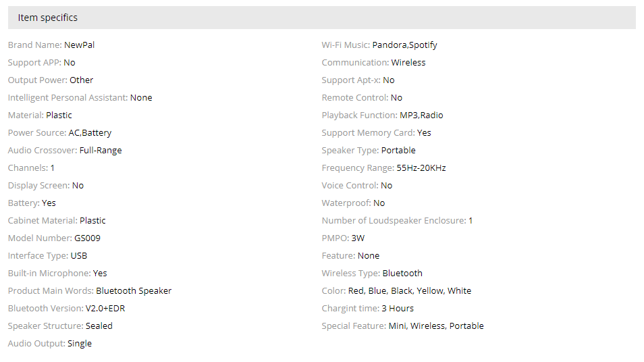Screen dimensions: 644x362
Task: Click the Item specifics header
Action: click(x=48, y=18)
